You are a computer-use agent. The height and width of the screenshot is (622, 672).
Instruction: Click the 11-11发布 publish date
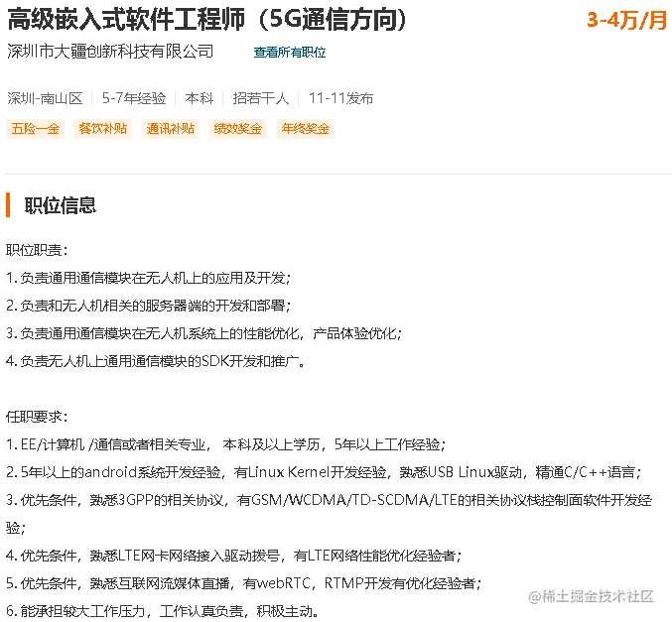click(340, 98)
